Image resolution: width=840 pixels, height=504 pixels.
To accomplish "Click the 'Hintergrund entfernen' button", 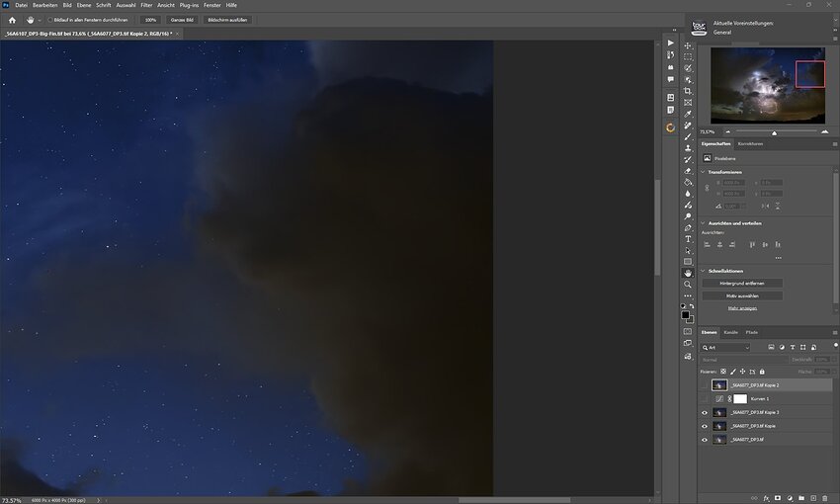I will pos(742,283).
